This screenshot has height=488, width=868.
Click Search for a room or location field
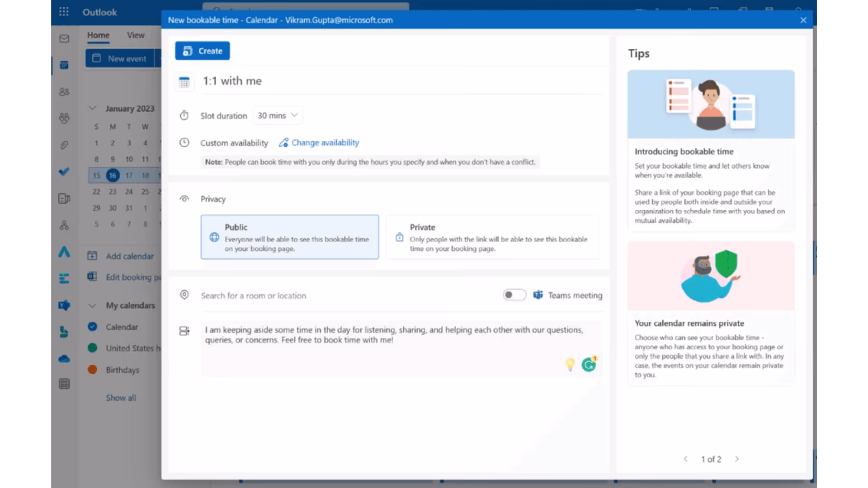point(348,296)
